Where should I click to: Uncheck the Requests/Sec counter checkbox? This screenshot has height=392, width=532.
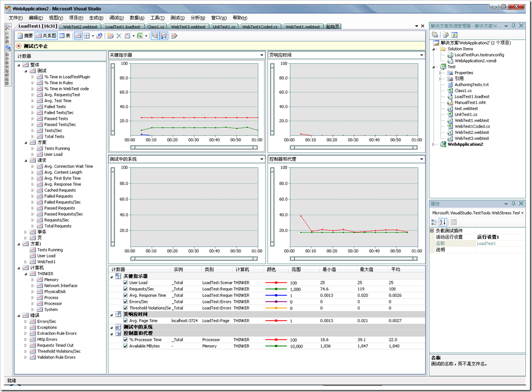(125, 289)
